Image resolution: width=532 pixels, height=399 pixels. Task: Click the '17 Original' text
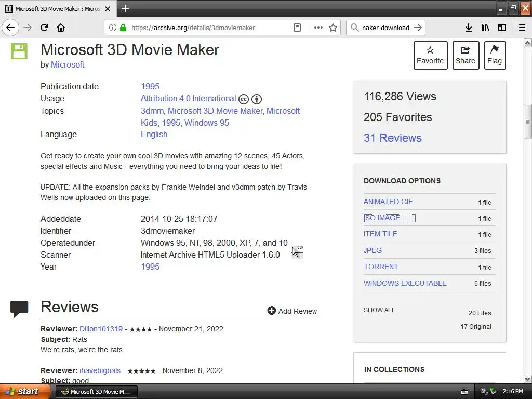[476, 327]
